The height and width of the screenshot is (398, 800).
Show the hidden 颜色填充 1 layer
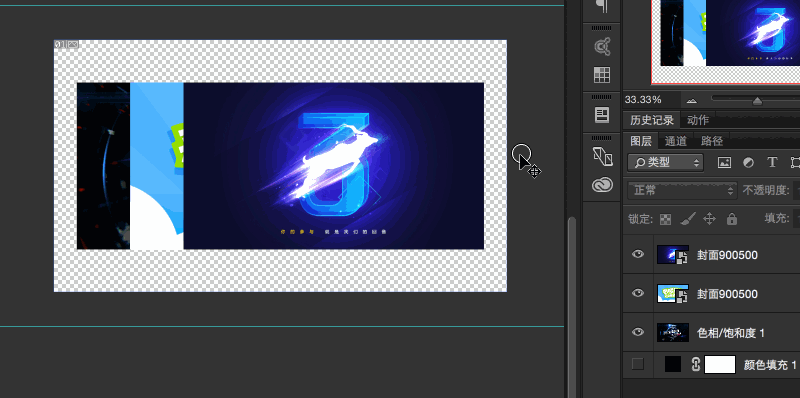pyautogui.click(x=638, y=364)
